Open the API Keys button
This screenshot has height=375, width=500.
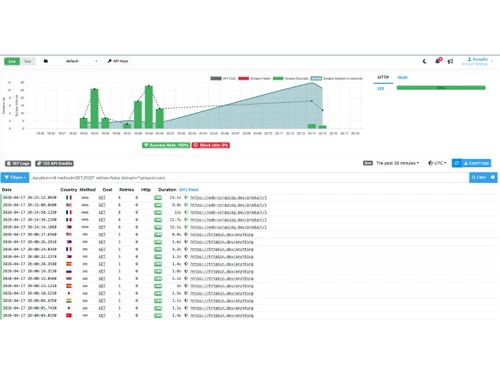(118, 61)
